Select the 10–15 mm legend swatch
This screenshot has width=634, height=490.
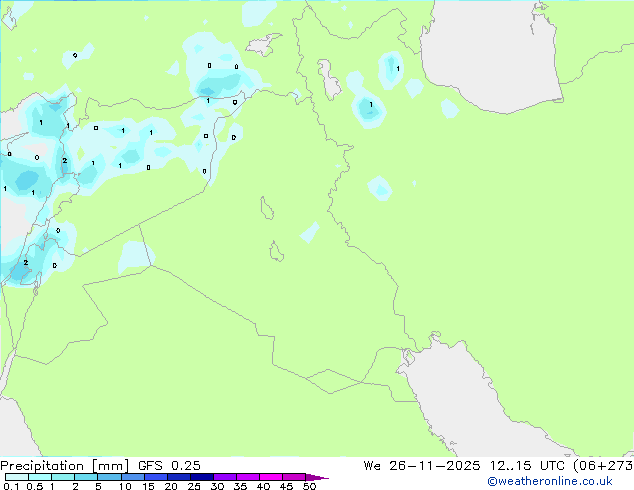132,477
